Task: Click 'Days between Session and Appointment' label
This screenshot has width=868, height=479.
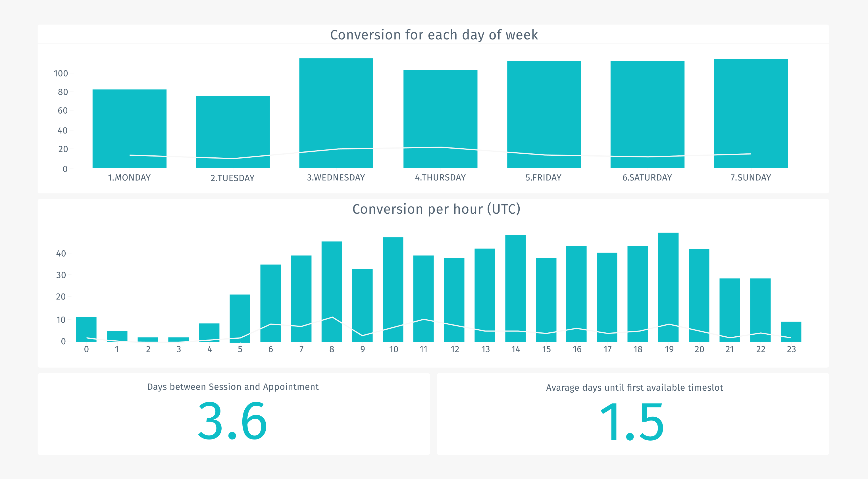Action: point(233,387)
